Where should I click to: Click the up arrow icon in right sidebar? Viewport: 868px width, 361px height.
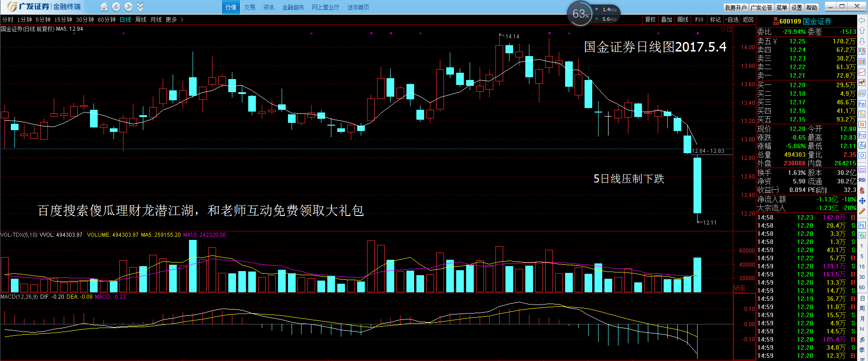tap(862, 31)
